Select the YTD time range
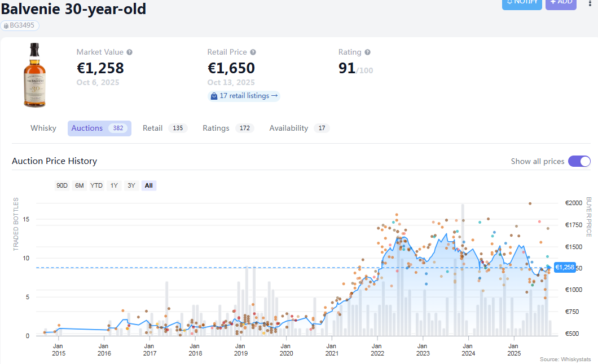This screenshot has width=598, height=364. click(96, 185)
